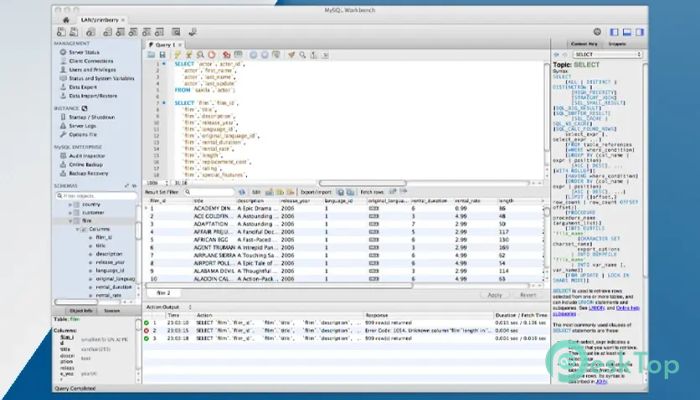
Task: Click the commit transaction icon
Action: (253, 55)
